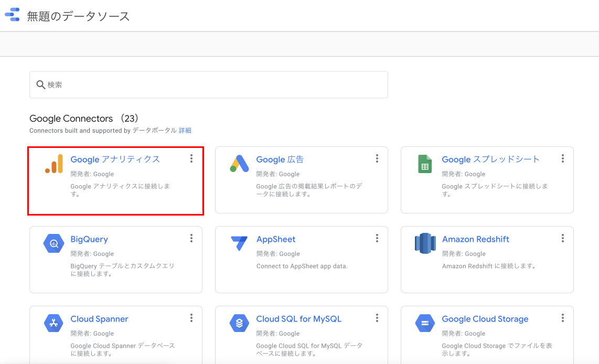Image resolution: width=599 pixels, height=364 pixels.
Task: Click the BigQuery テーブルとカスタムクエリ description text
Action: pos(122,270)
